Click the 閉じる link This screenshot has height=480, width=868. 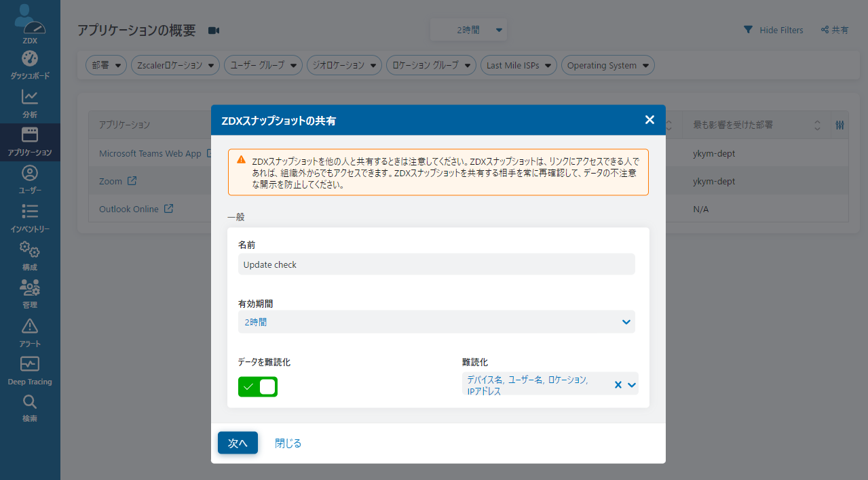tap(288, 443)
